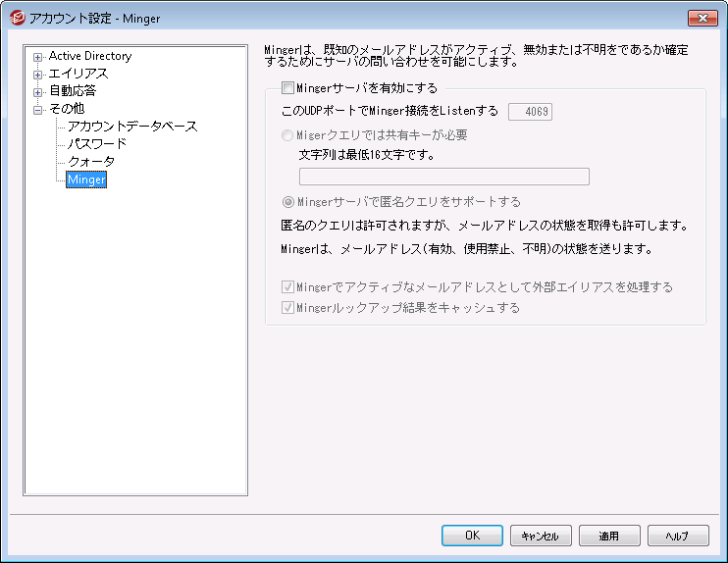
Task: Open the パスワード settings page
Action: 96,144
